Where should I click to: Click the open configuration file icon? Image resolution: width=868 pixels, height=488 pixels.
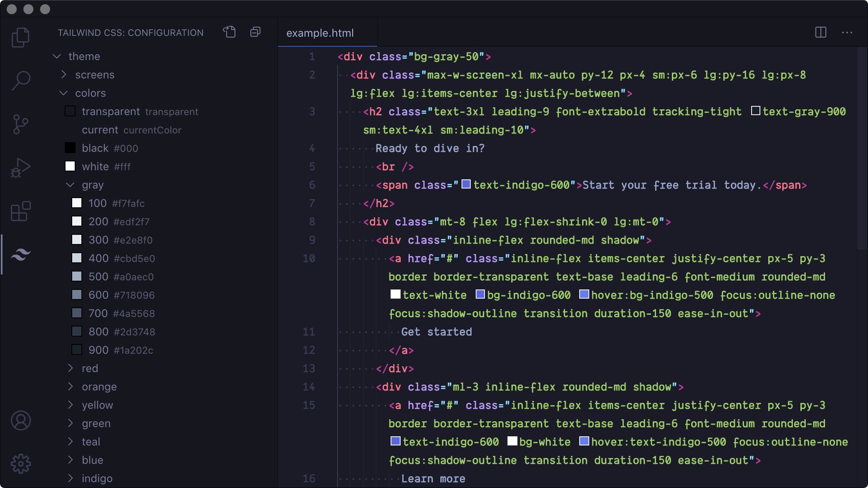(229, 32)
